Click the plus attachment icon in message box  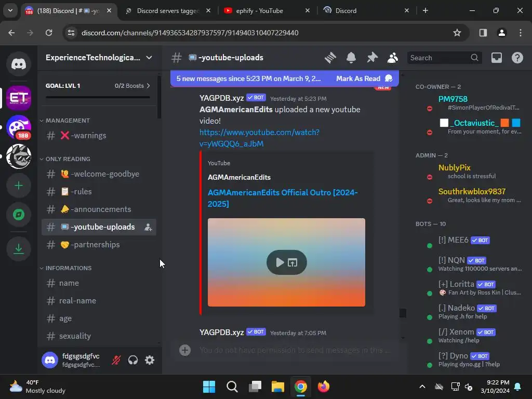pyautogui.click(x=185, y=350)
